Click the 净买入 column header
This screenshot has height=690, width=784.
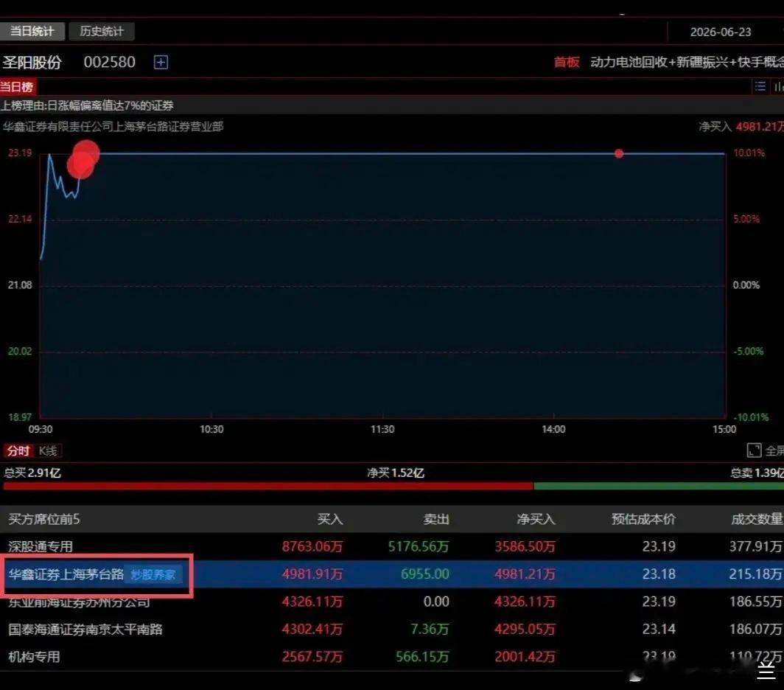click(x=536, y=520)
